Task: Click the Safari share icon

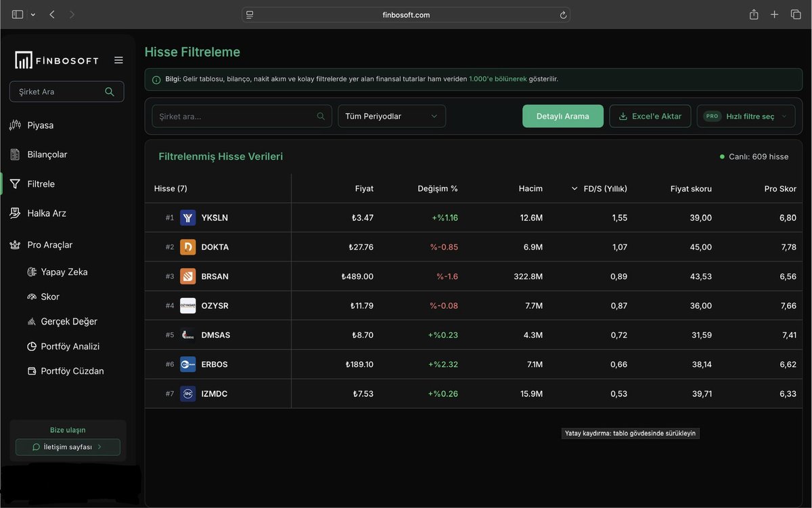Action: (754, 14)
